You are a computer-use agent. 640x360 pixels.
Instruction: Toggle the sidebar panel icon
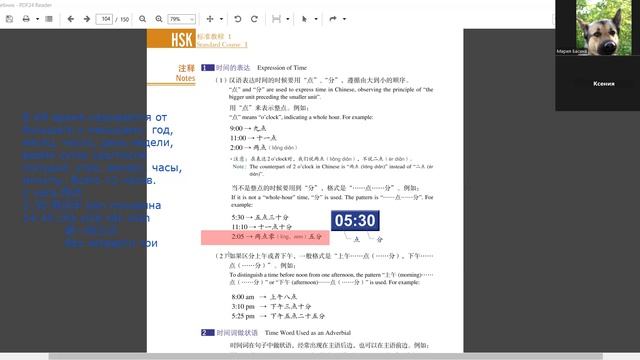pyautogui.click(x=49, y=19)
